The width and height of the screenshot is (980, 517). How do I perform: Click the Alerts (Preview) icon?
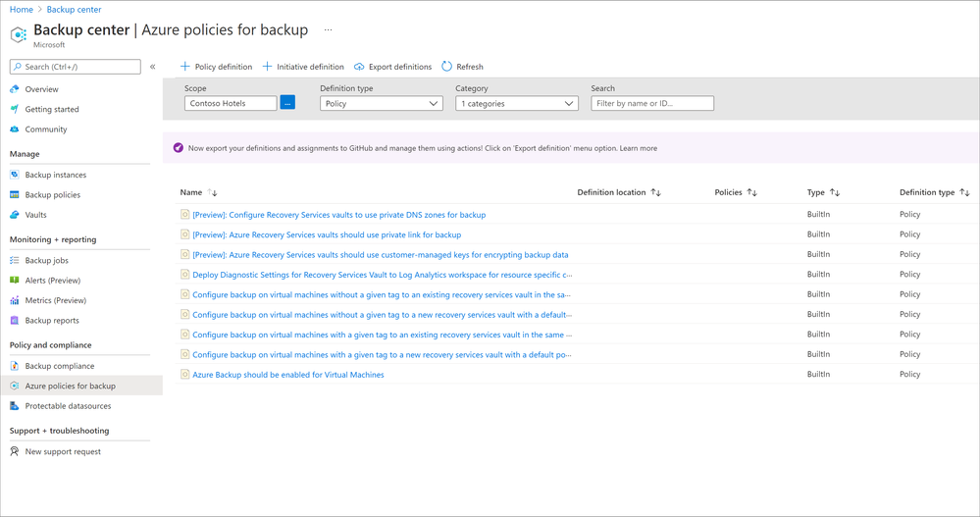pos(15,281)
